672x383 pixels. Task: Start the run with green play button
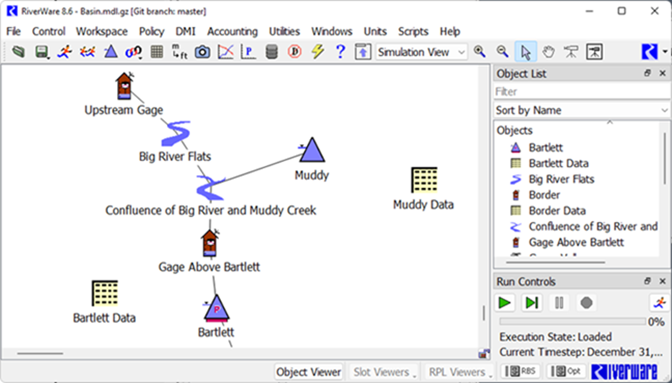(x=505, y=303)
